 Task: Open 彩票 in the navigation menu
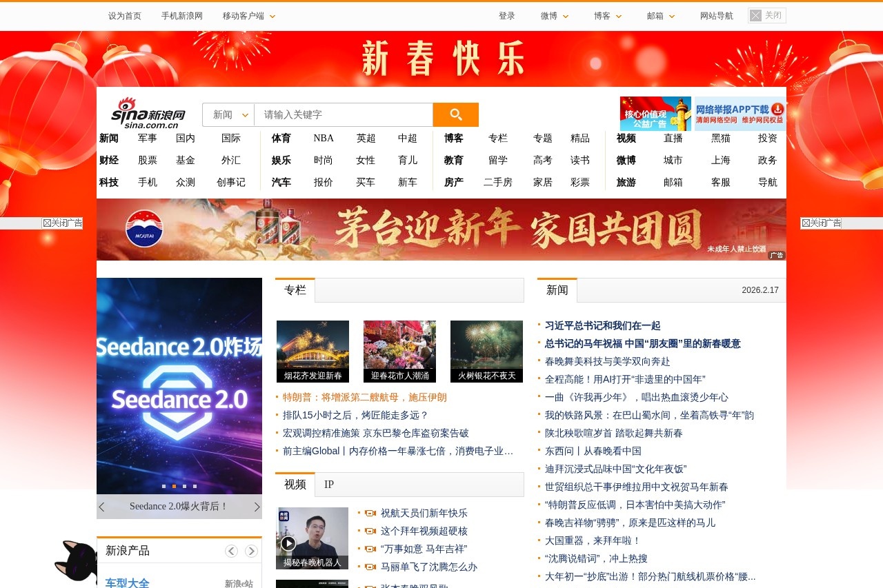click(x=580, y=182)
